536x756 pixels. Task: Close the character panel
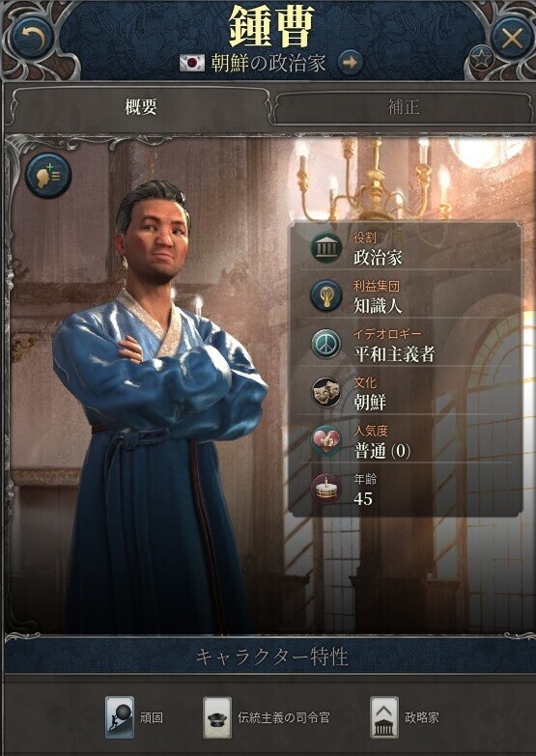(x=512, y=38)
